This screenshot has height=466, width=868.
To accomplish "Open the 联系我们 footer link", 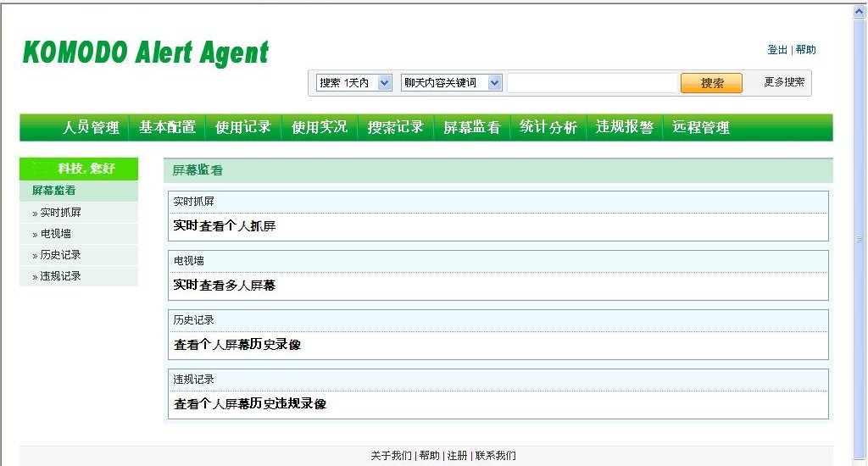I will tap(495, 456).
